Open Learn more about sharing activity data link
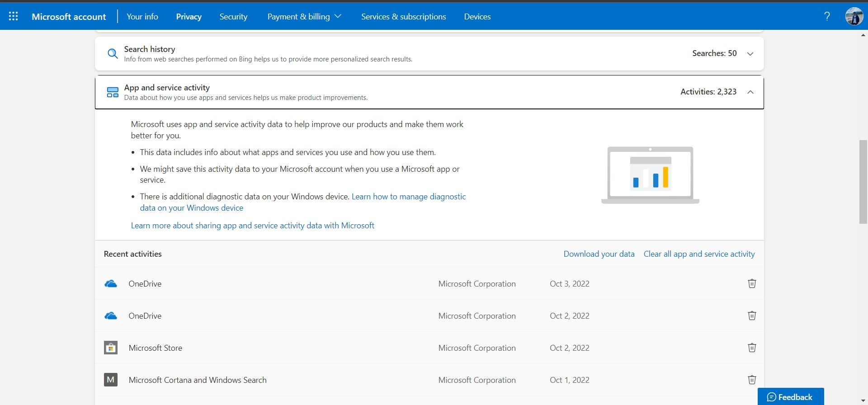The height and width of the screenshot is (405, 868). point(253,225)
